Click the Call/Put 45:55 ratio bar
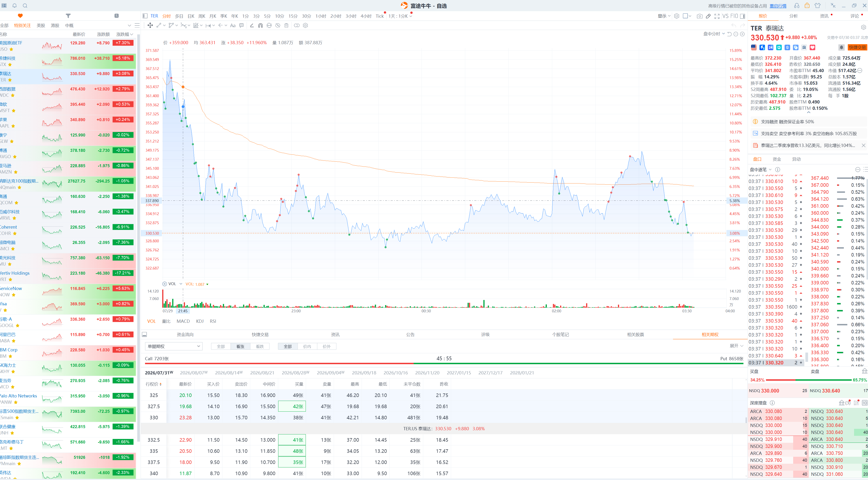Screen dimensions: 868x480 [444, 363]
